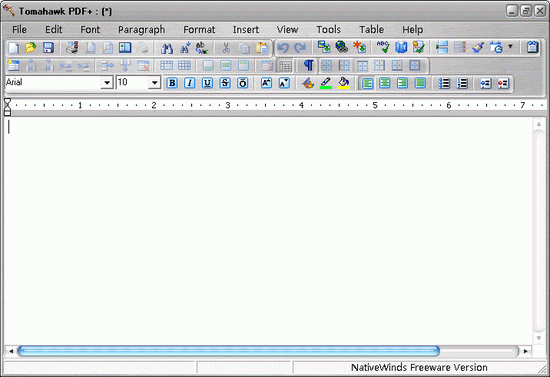The image size is (550, 377).
Task: Toggle Strikethrough formatting
Action: pyautogui.click(x=225, y=83)
